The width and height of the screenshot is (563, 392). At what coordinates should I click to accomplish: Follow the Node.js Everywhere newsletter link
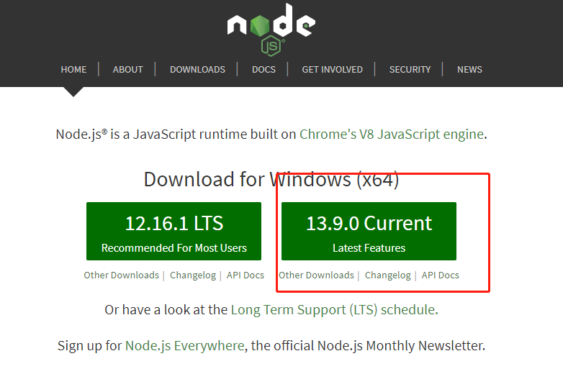tap(184, 346)
